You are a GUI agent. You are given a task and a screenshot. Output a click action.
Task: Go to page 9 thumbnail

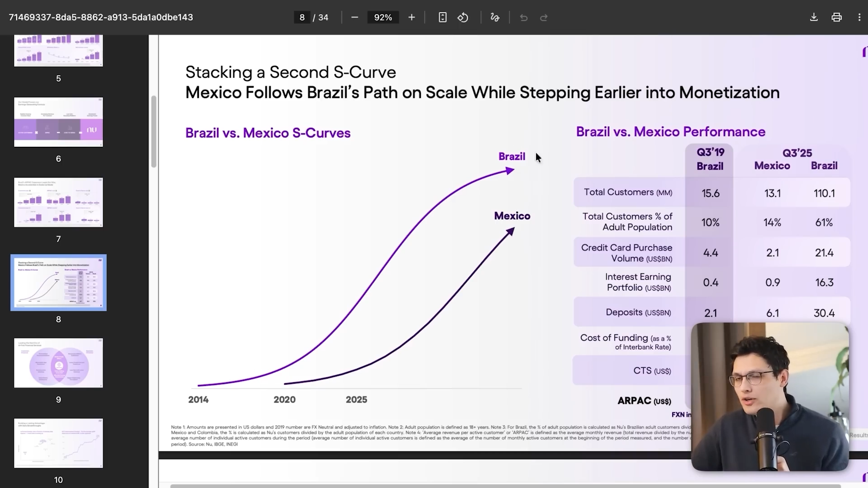(x=58, y=363)
